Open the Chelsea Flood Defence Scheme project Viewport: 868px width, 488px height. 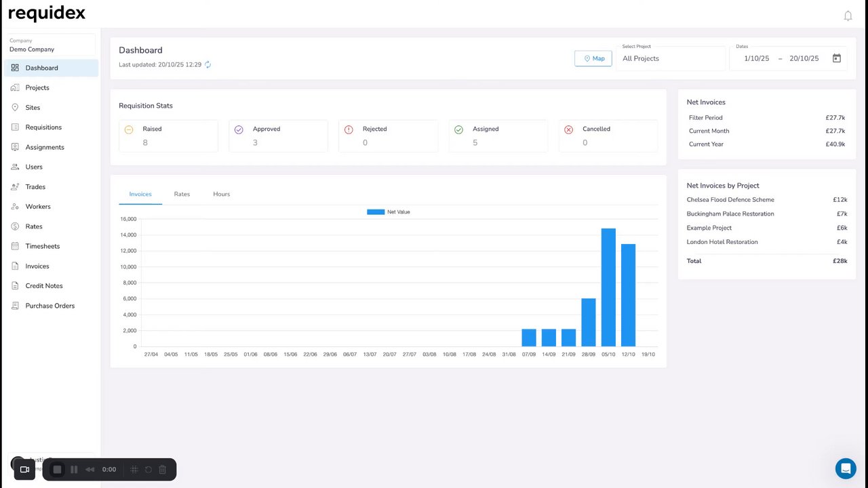[x=730, y=200]
